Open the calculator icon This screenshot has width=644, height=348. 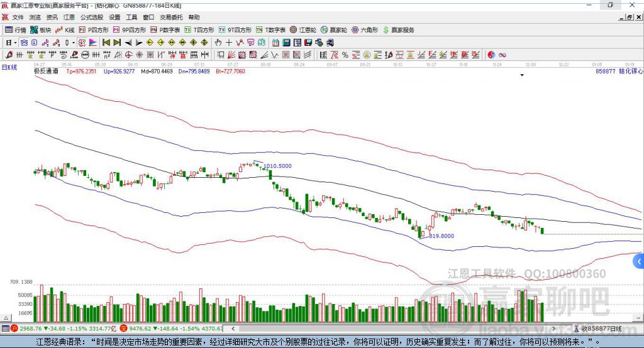(x=286, y=43)
